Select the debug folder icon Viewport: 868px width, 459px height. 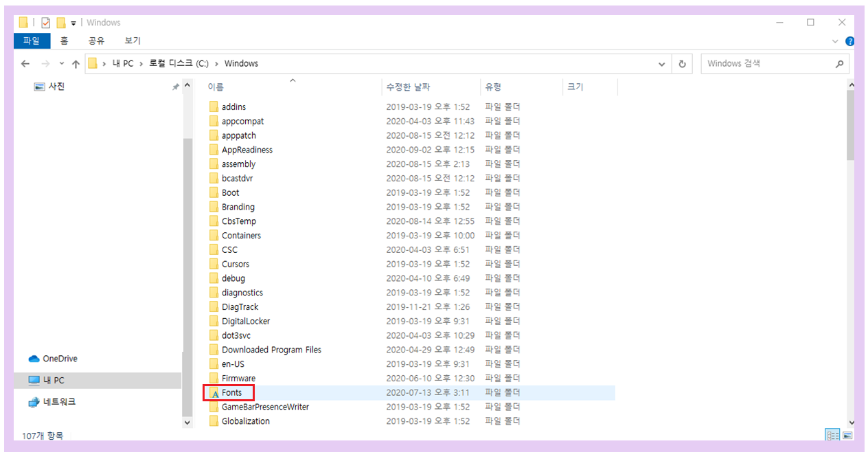[214, 278]
